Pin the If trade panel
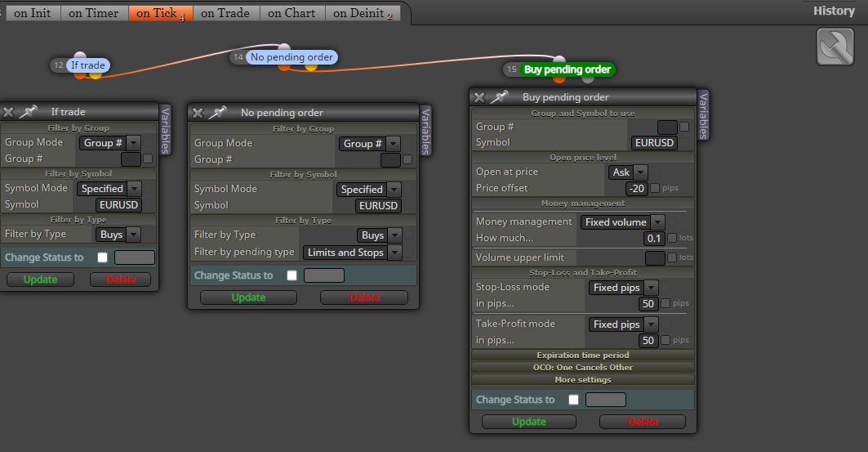Screen dimensions: 868x452 click(29, 111)
